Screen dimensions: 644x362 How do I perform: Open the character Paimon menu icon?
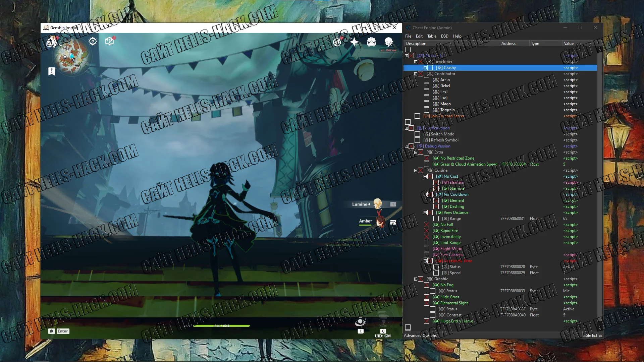[x=389, y=42]
